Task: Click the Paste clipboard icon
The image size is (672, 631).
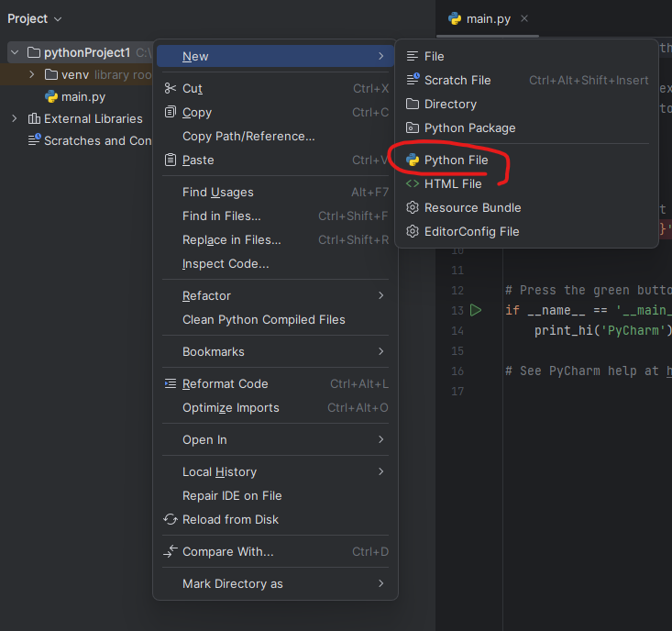Action: pyautogui.click(x=171, y=160)
